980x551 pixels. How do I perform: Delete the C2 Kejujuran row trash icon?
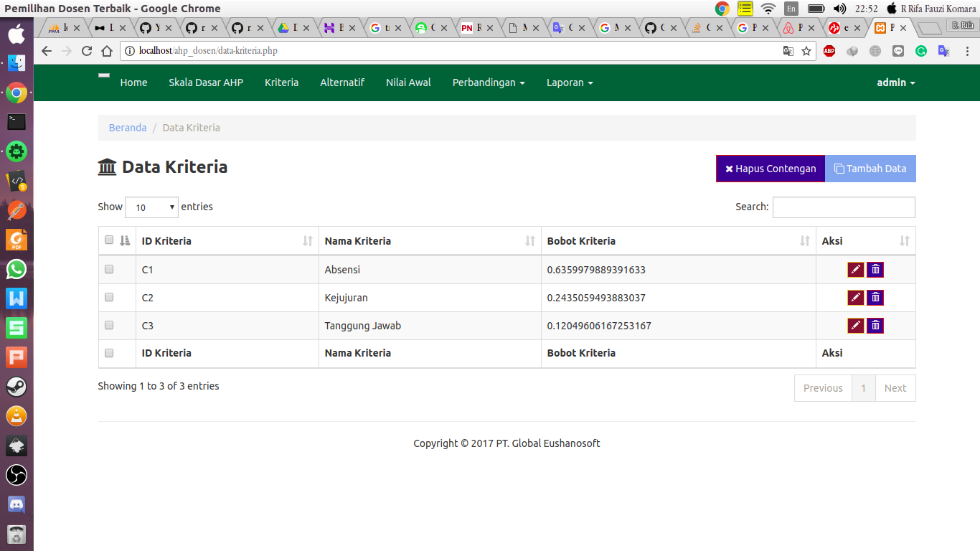875,298
